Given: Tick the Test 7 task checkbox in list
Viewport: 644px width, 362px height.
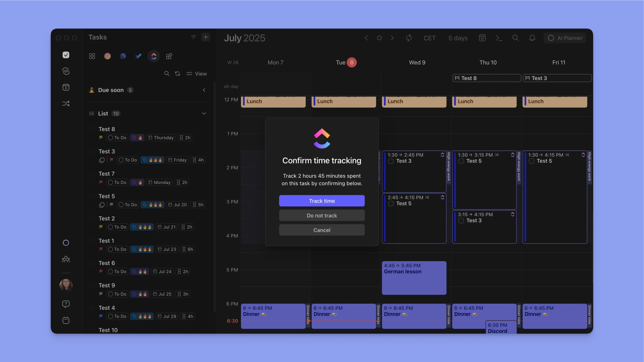Looking at the screenshot, I should (92, 174).
